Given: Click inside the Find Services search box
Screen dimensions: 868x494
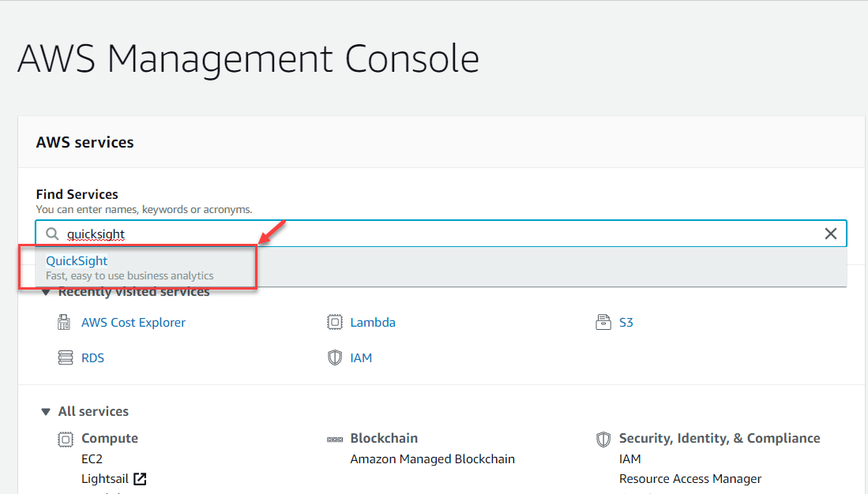Looking at the screenshot, I should click(316, 234).
